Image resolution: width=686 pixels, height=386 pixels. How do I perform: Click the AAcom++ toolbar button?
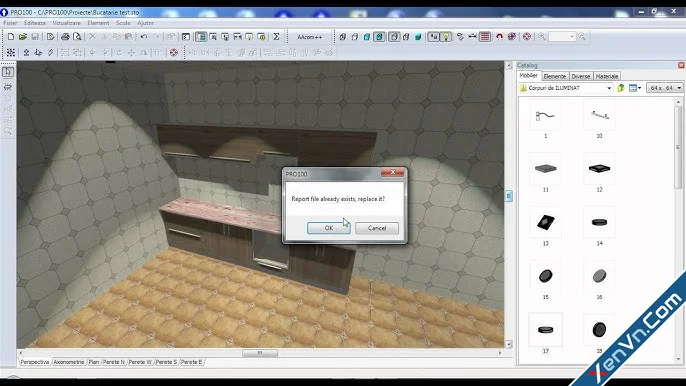[x=309, y=37]
